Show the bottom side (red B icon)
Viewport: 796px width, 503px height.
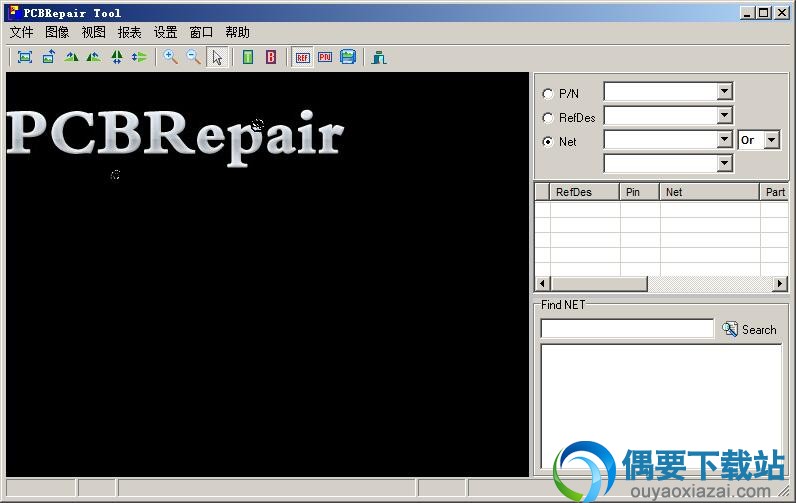click(271, 57)
